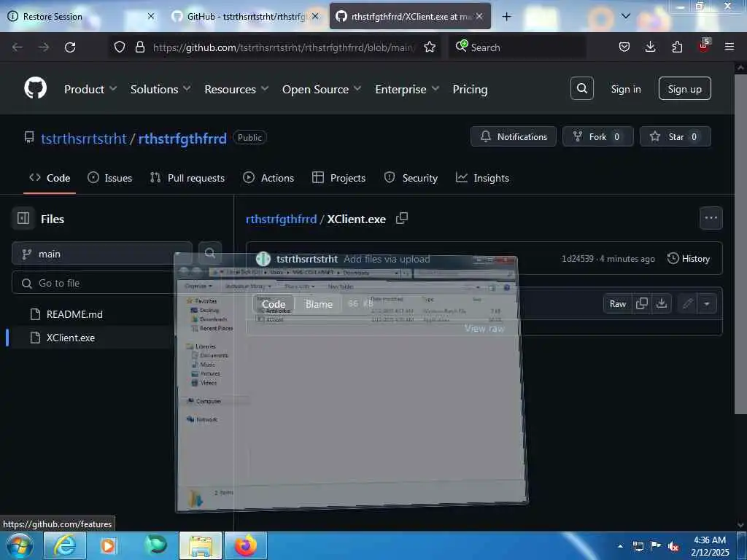Open the Actions tab
Image resolution: width=747 pixels, height=560 pixels.
(268, 178)
